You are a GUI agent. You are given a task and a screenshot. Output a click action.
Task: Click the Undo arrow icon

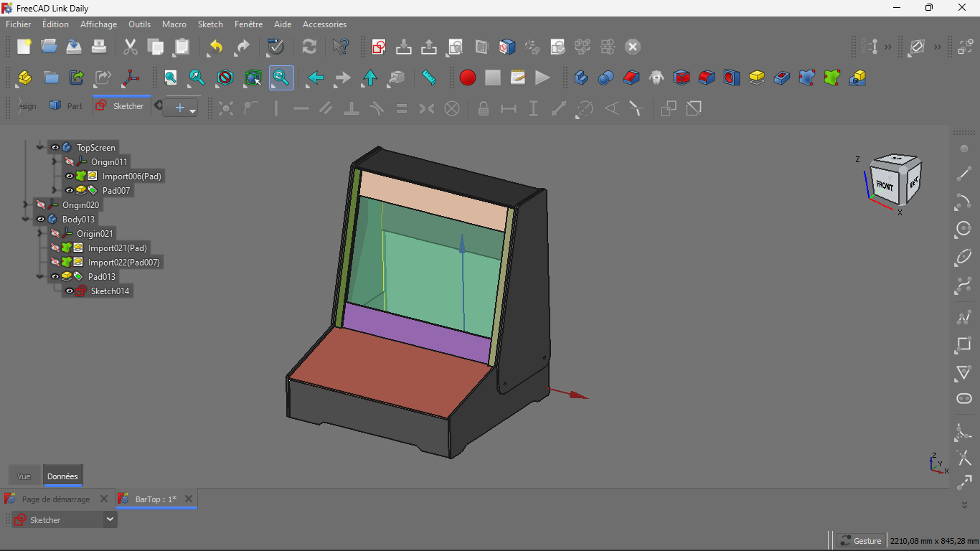[x=215, y=47]
